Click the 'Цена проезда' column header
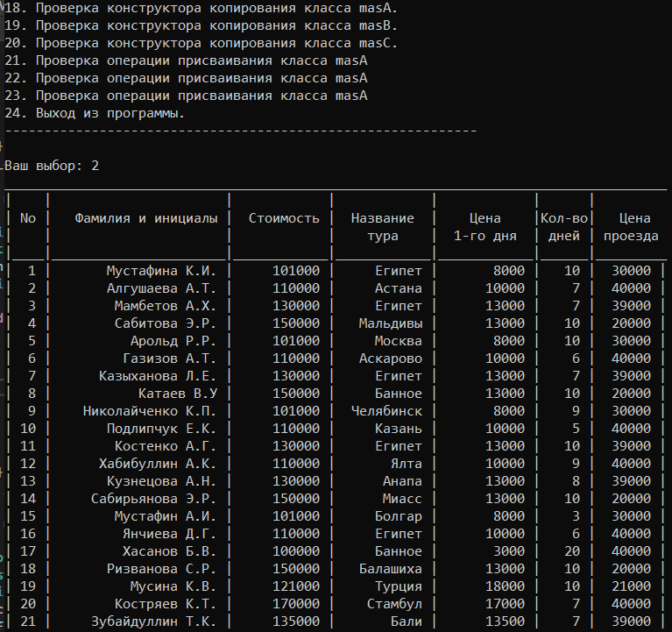The height and width of the screenshot is (632, 672). click(631, 227)
